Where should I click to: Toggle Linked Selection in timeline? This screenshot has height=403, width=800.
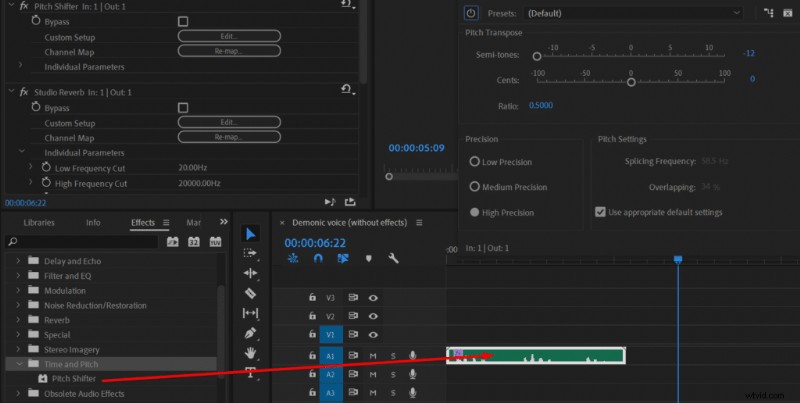343,259
